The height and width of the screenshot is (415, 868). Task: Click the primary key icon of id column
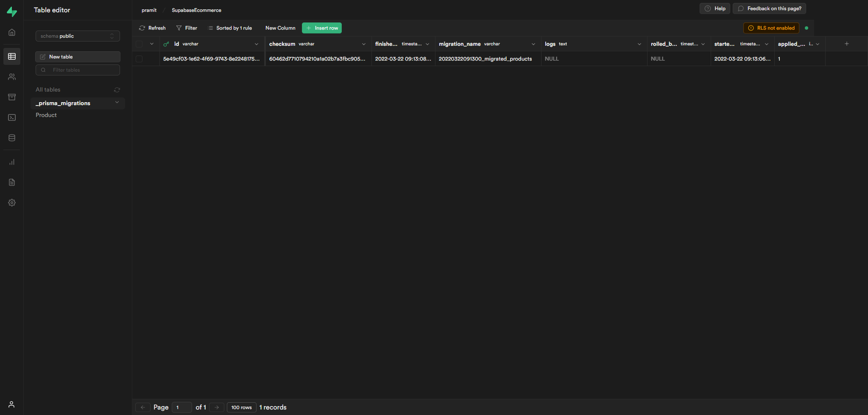166,44
